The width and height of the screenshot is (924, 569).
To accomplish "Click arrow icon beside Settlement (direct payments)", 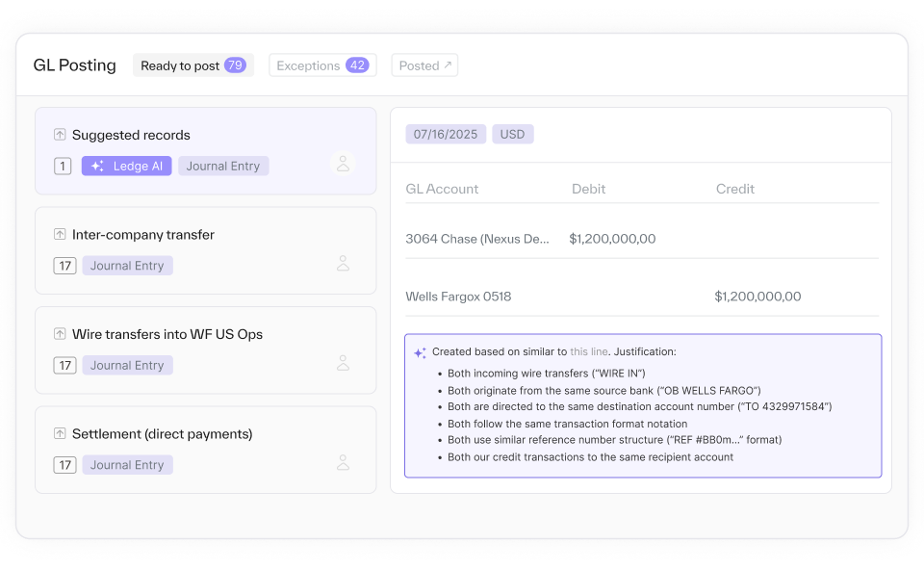I will 60,434.
